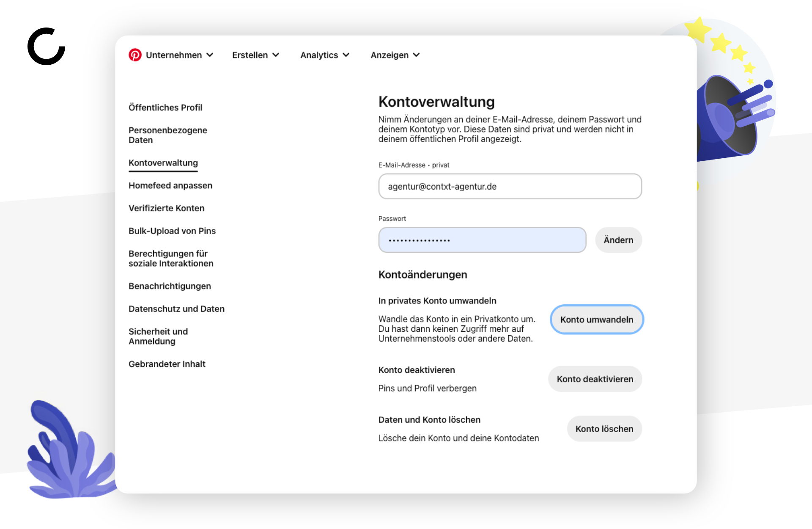Click the E-Mail-Adresse input field
The height and width of the screenshot is (529, 812).
coord(510,186)
